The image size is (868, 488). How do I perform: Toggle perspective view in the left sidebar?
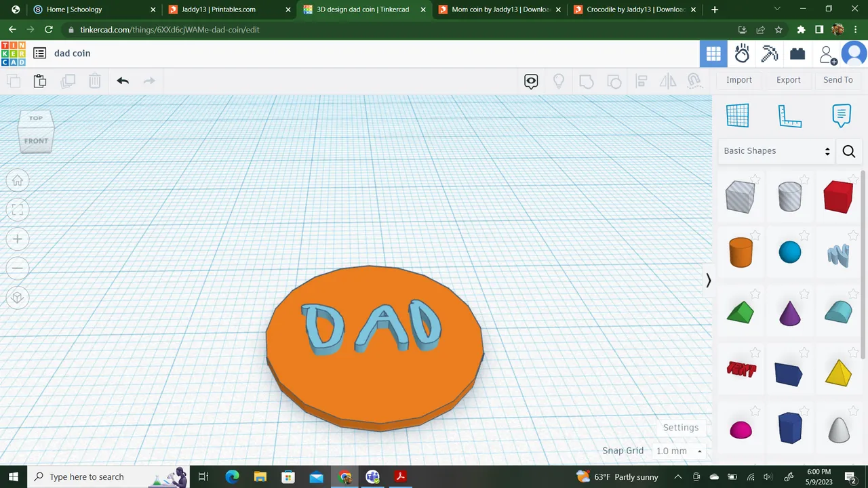pyautogui.click(x=17, y=298)
